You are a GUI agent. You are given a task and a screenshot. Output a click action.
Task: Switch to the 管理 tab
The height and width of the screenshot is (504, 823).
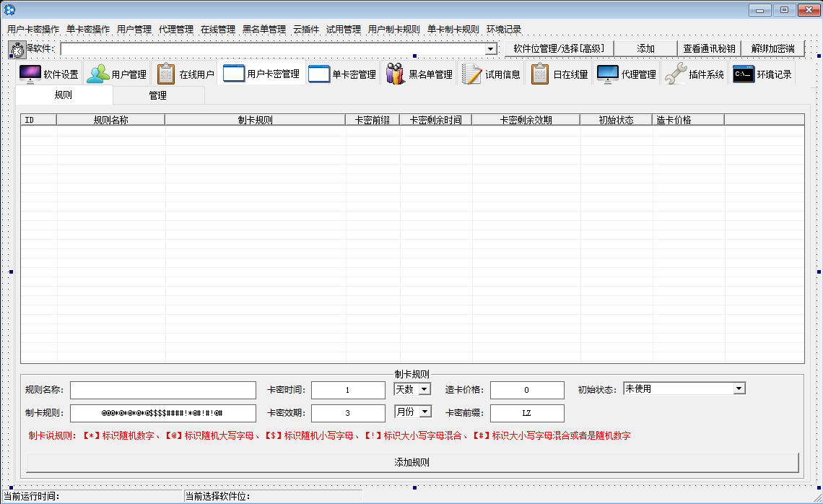158,95
